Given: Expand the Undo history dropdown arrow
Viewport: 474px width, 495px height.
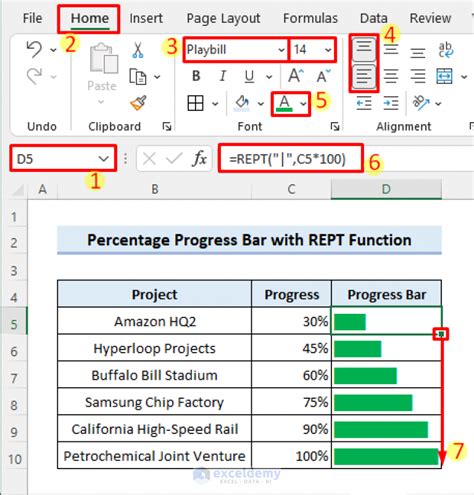Looking at the screenshot, I should pos(53,50).
